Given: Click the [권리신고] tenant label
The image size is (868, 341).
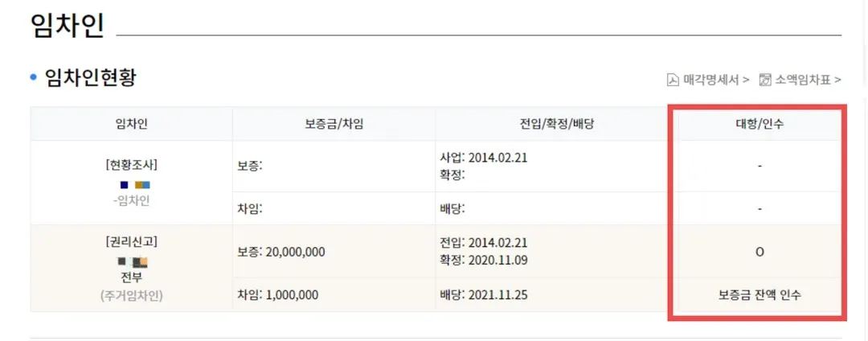Looking at the screenshot, I should click(132, 242).
